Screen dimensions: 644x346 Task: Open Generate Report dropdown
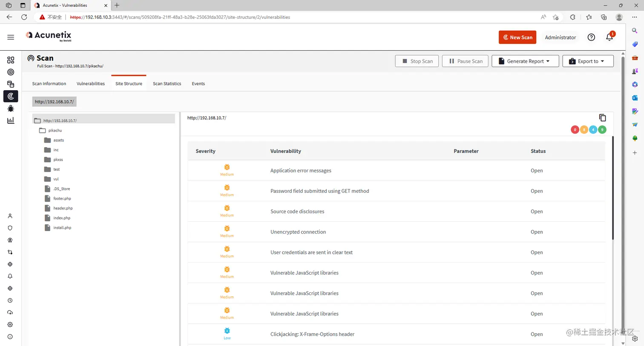tap(525, 61)
